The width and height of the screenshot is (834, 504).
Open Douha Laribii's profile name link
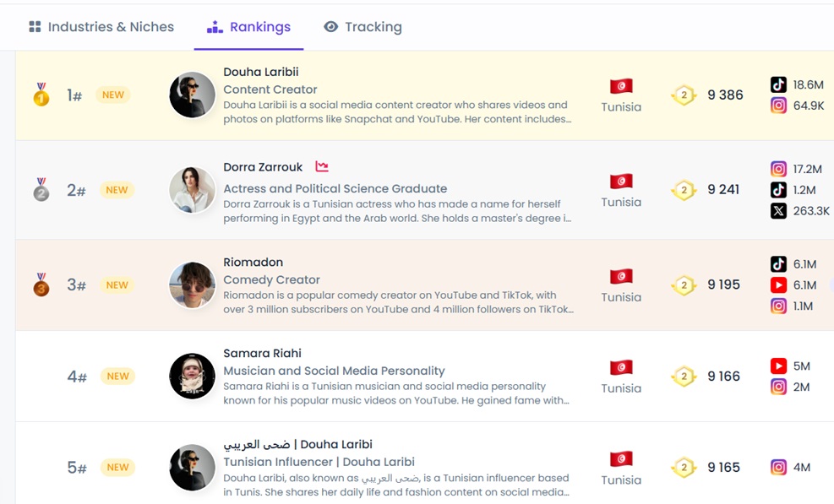260,72
